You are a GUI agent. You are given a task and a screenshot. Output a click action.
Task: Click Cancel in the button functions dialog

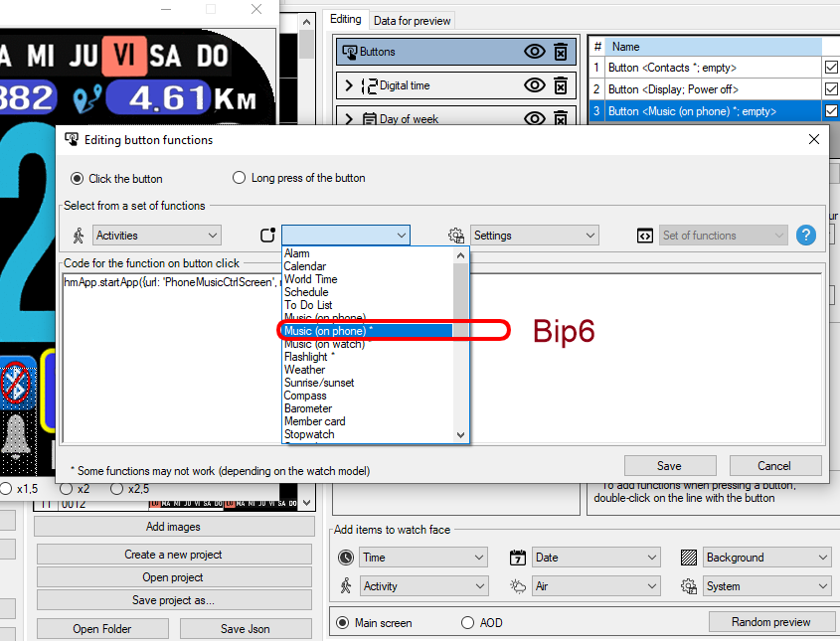coord(774,466)
